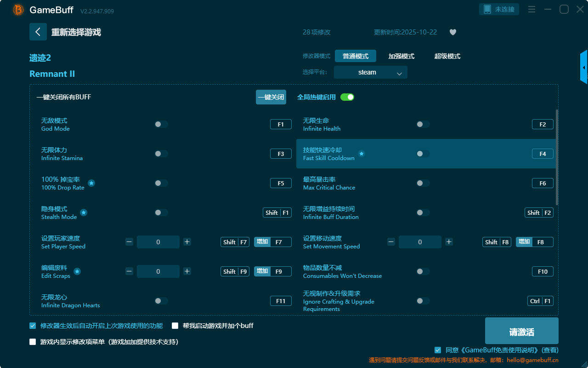This screenshot has height=368, width=588.
Task: Open the hamburger menu in title bar
Action: [531, 10]
